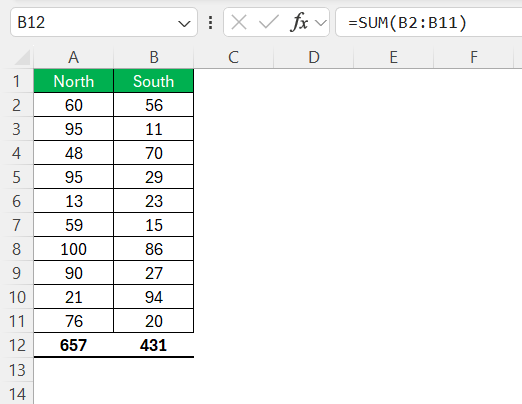The height and width of the screenshot is (404, 522).
Task: Click the three-dot handle beside Name Box
Action: click(x=210, y=23)
